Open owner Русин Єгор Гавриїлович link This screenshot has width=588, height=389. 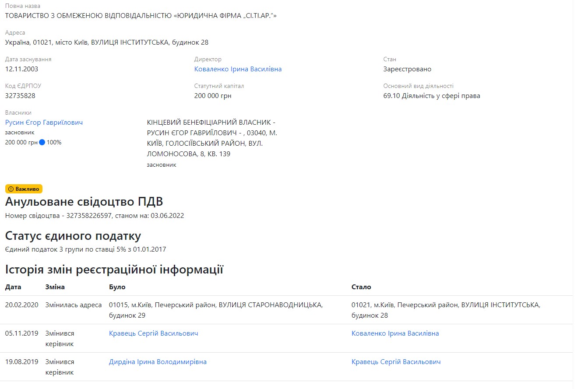click(x=44, y=123)
